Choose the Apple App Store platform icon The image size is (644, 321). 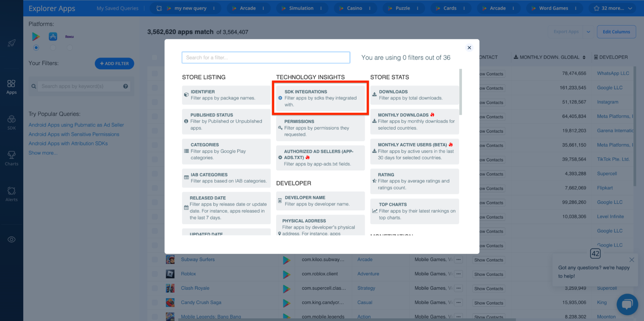click(53, 36)
